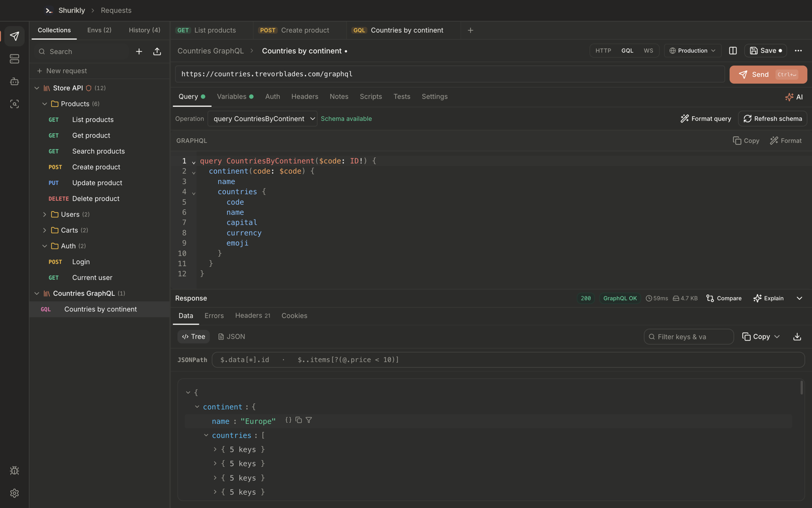Switch protocol to WS
The height and width of the screenshot is (508, 812).
(x=648, y=51)
